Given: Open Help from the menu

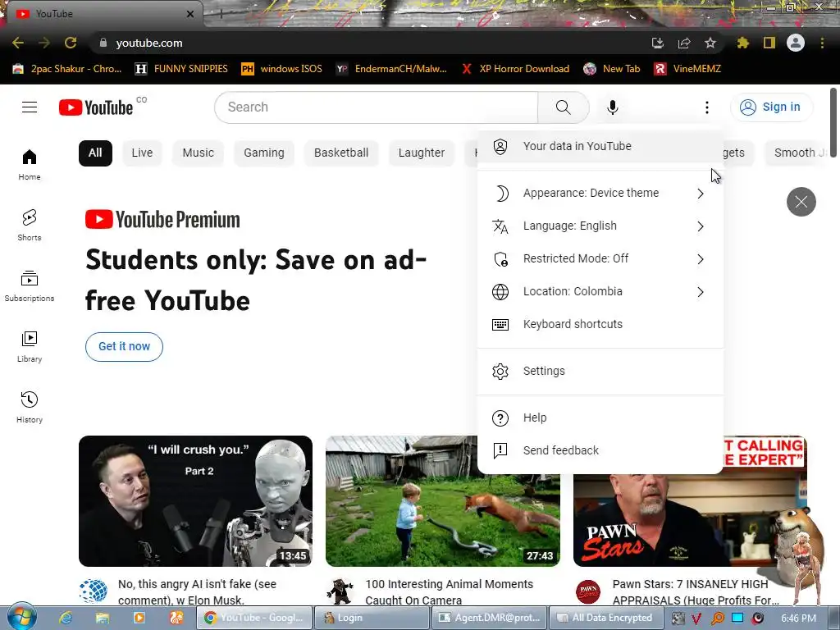Looking at the screenshot, I should [x=600, y=418].
